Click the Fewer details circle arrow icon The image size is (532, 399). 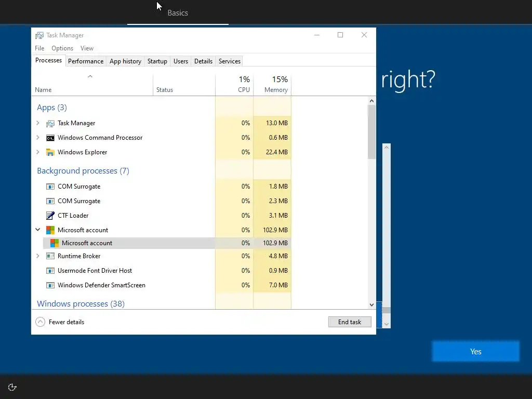tap(40, 322)
